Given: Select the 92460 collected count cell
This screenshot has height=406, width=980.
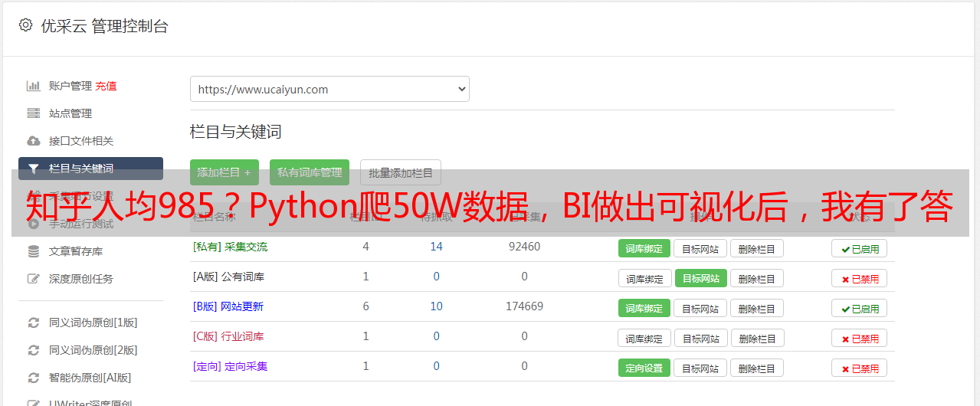Looking at the screenshot, I should coord(524,247).
